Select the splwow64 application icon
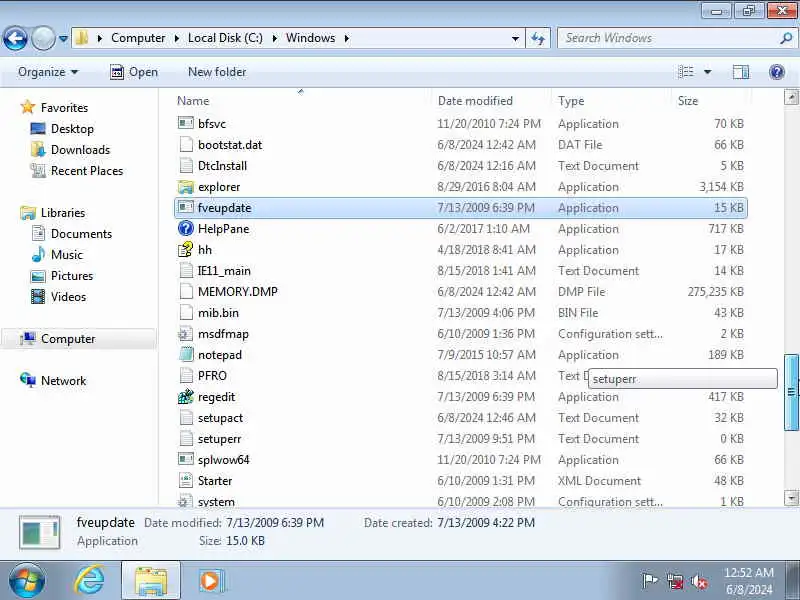 [186, 459]
